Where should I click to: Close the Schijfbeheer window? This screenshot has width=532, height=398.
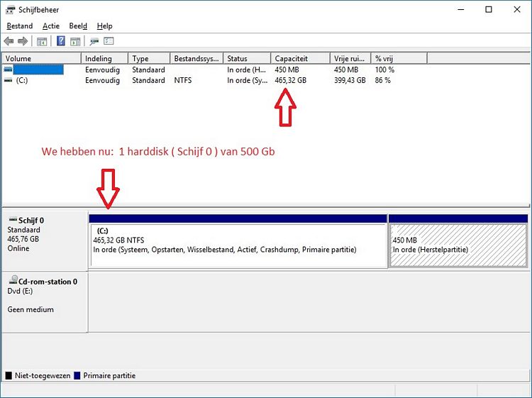click(x=517, y=9)
